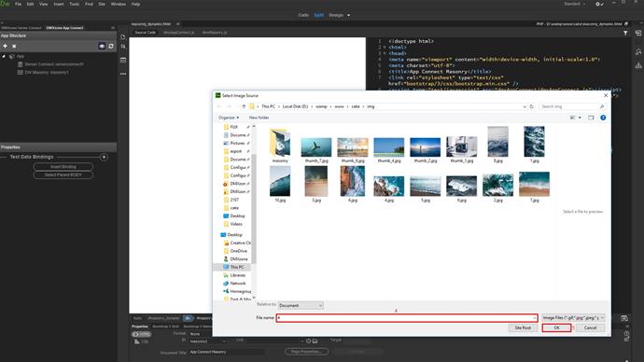Open the Customize Toolbar ellipsis icon
644x362 pixels.
coord(123,74)
